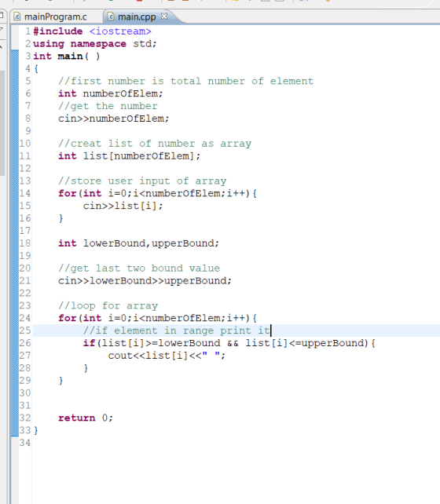The width and height of the screenshot is (440, 504).
Task: Click the text "#include" on line 1
Action: 58,31
